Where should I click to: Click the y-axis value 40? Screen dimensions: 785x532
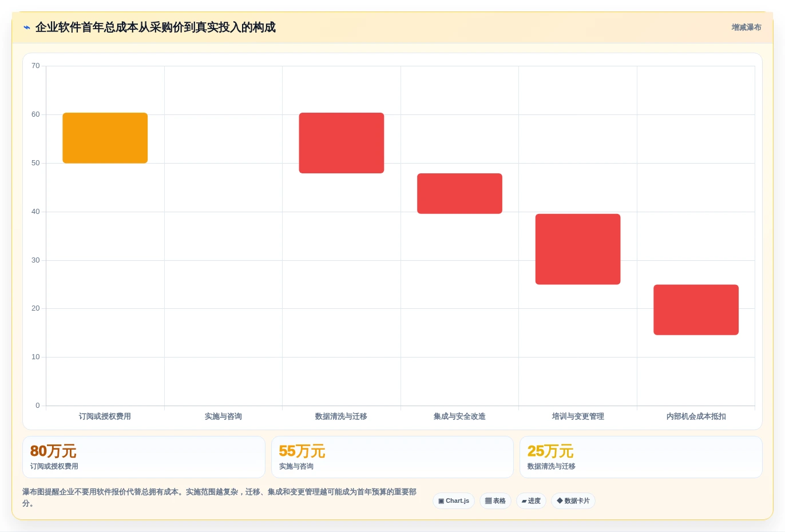[35, 212]
